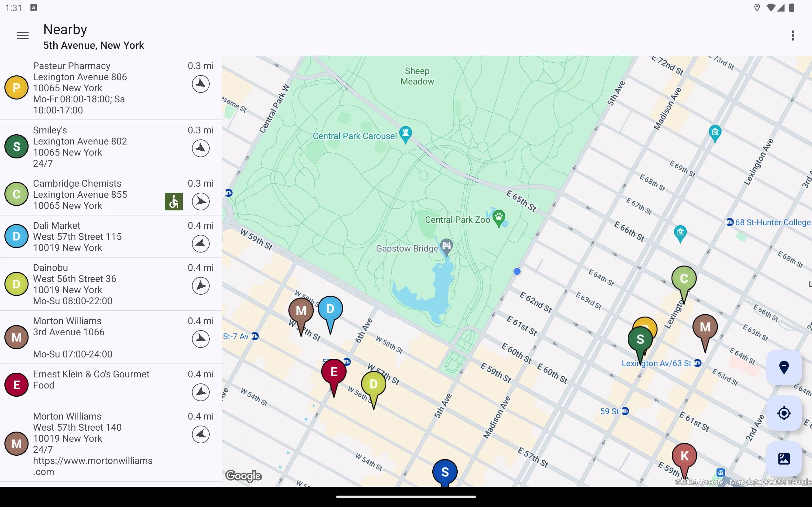Toggle location services indicator in status bar

click(x=757, y=8)
